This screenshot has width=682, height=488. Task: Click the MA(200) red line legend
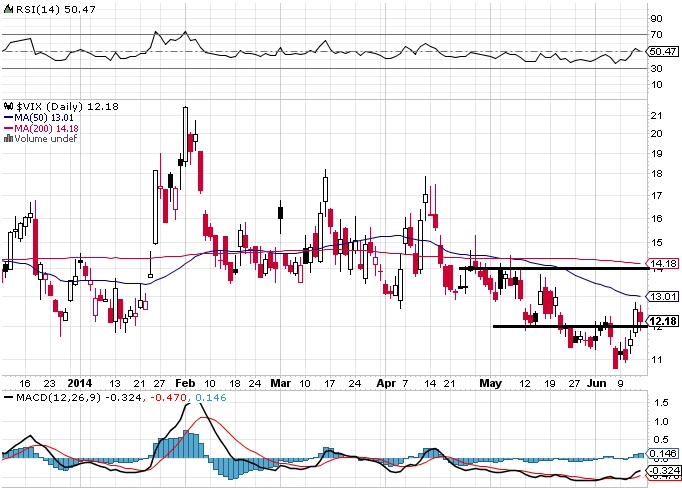point(41,129)
